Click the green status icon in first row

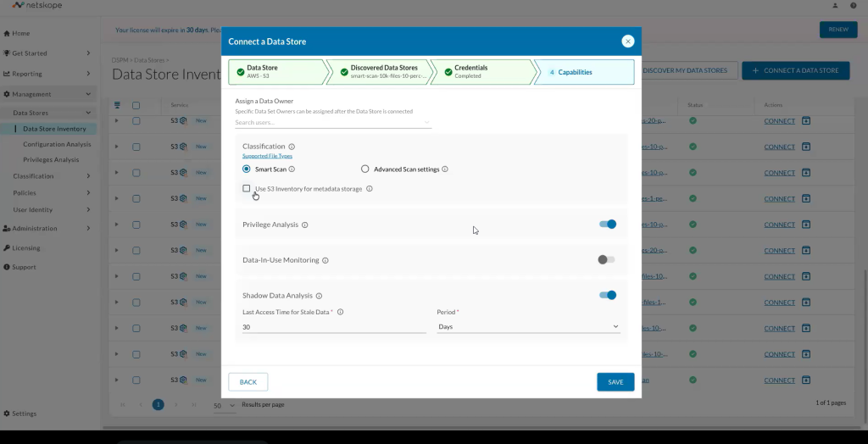pos(693,120)
